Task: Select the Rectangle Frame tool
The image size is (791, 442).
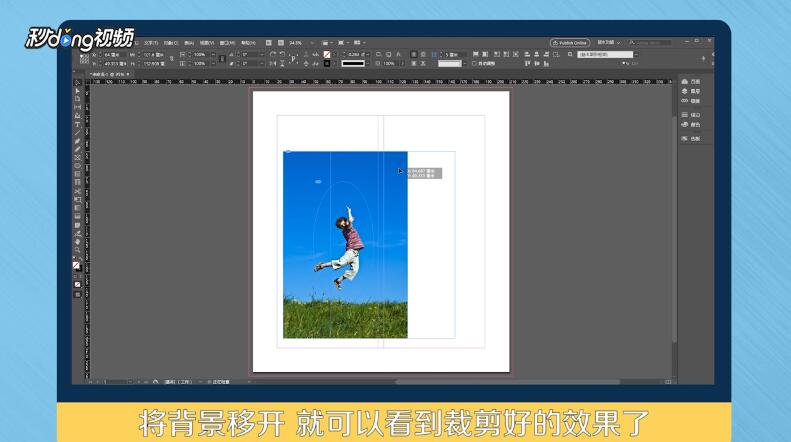Action: 77,157
